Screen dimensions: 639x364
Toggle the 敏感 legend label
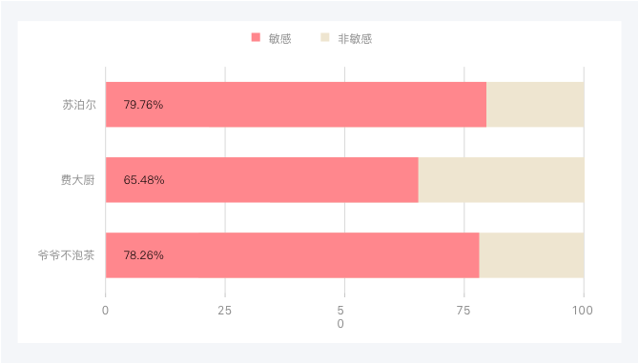tap(280, 39)
